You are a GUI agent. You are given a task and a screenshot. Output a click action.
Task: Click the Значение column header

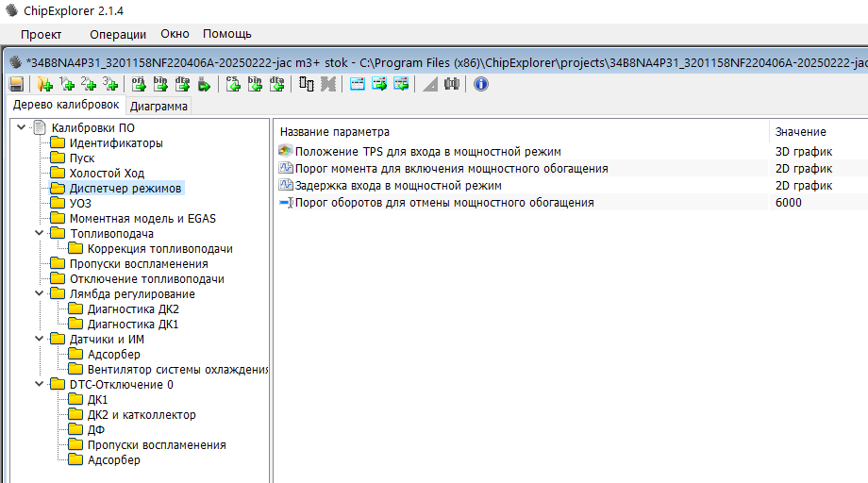coord(800,131)
